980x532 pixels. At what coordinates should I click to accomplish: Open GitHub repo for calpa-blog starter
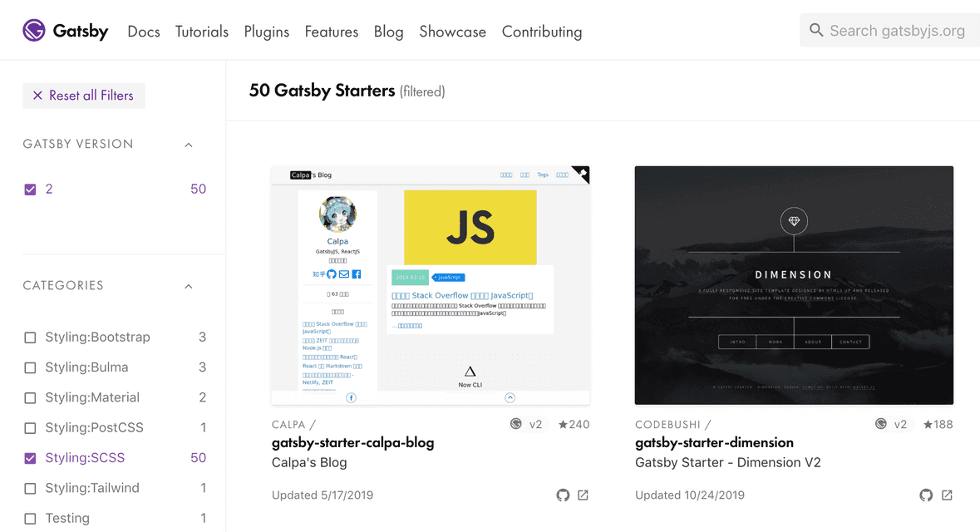[563, 495]
